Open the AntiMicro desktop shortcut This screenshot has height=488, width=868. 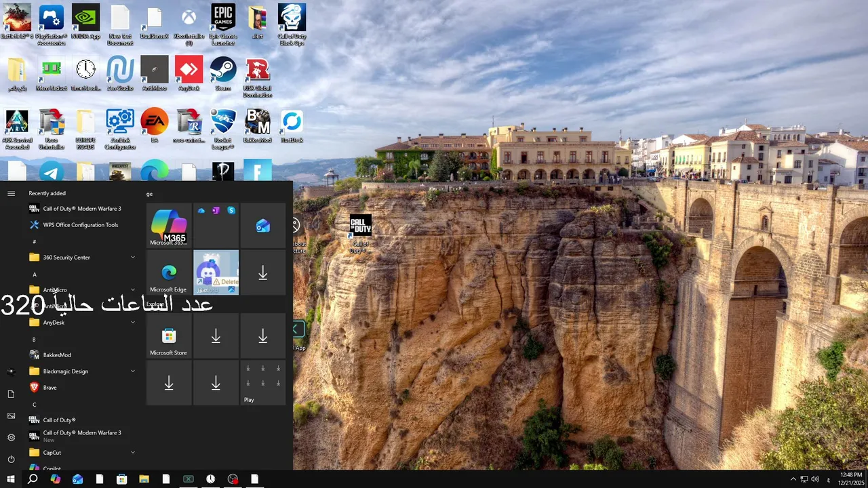[x=155, y=74]
